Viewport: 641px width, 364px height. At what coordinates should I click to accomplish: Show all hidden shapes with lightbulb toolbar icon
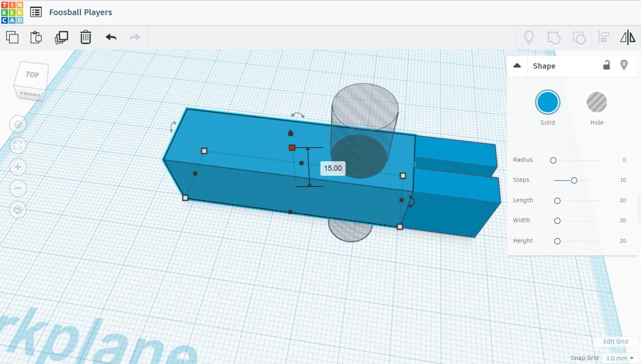[529, 37]
